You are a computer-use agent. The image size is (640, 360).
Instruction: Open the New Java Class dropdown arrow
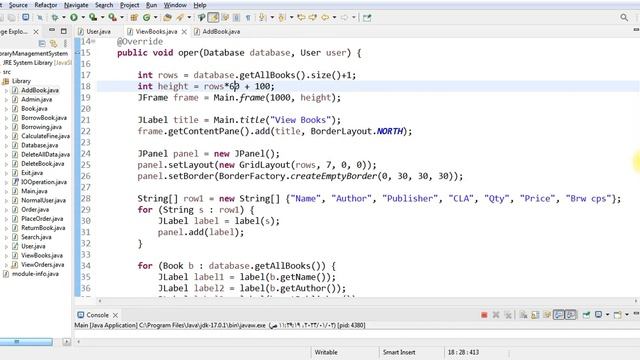click(156, 18)
